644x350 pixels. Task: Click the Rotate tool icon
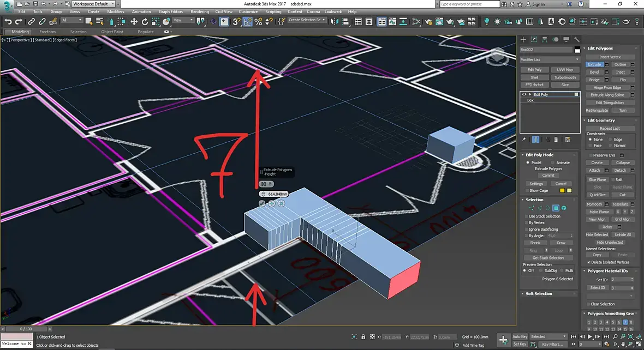click(145, 21)
